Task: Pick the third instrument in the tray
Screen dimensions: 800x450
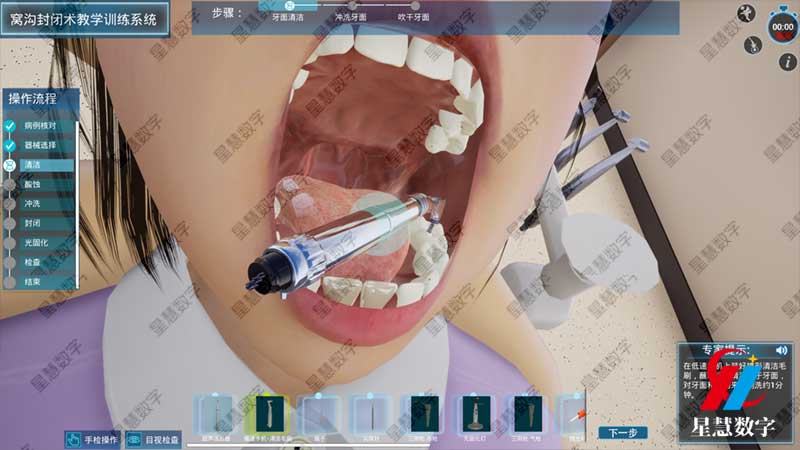Action: pos(319,414)
